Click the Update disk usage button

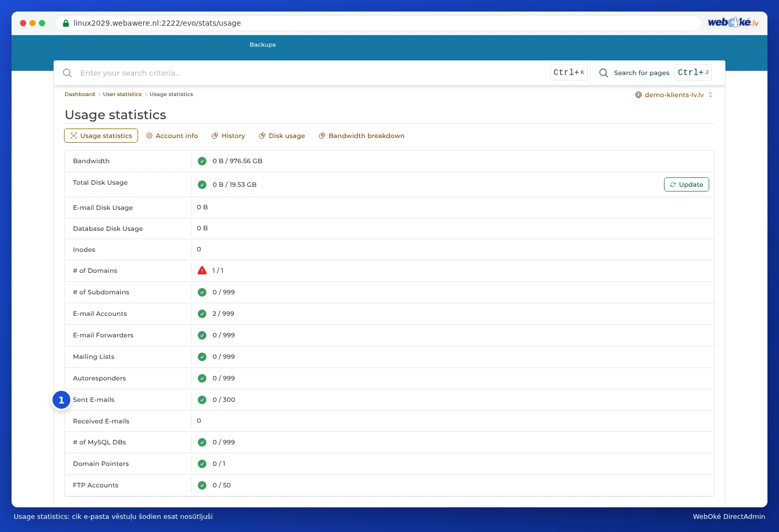point(687,185)
